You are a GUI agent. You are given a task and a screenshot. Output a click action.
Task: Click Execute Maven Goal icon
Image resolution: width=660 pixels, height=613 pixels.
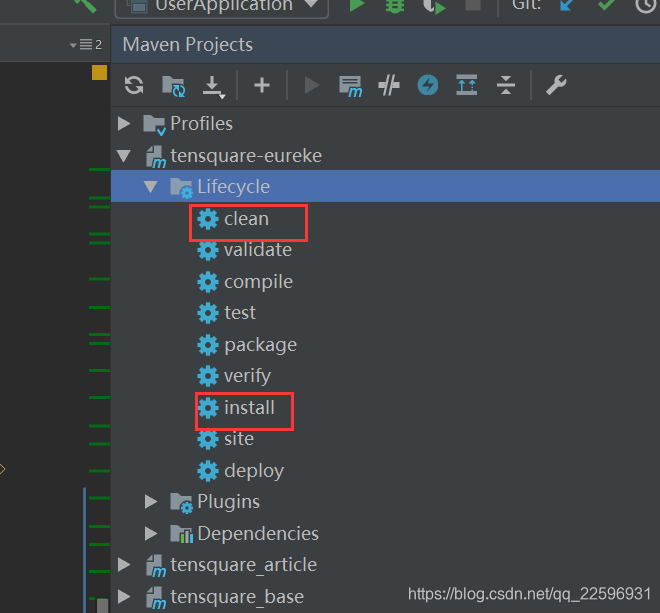(350, 86)
